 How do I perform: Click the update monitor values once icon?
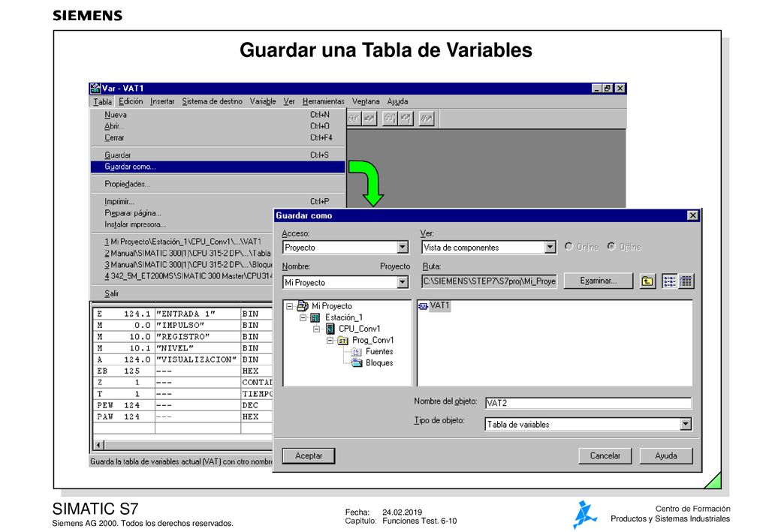tap(390, 119)
